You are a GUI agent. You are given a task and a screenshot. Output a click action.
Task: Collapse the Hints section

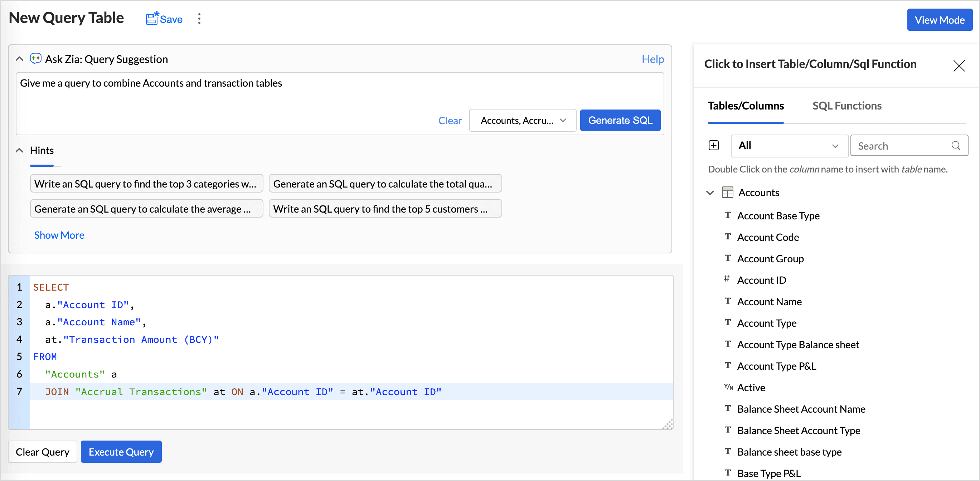tap(19, 150)
